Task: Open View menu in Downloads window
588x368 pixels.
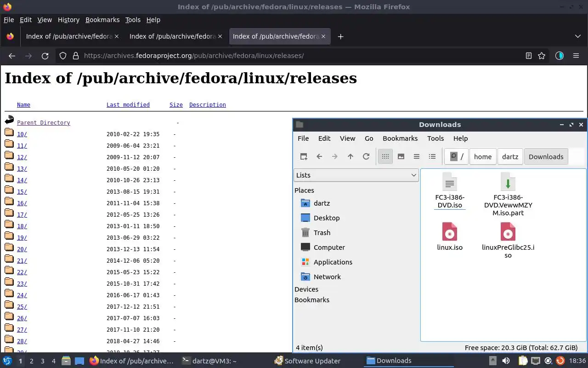Action: (347, 138)
